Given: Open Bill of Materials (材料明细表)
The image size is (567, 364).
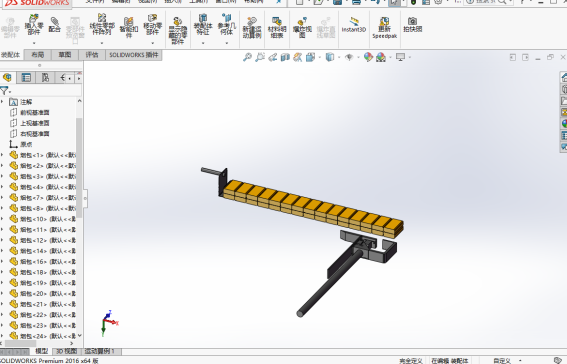Looking at the screenshot, I should click(x=277, y=27).
